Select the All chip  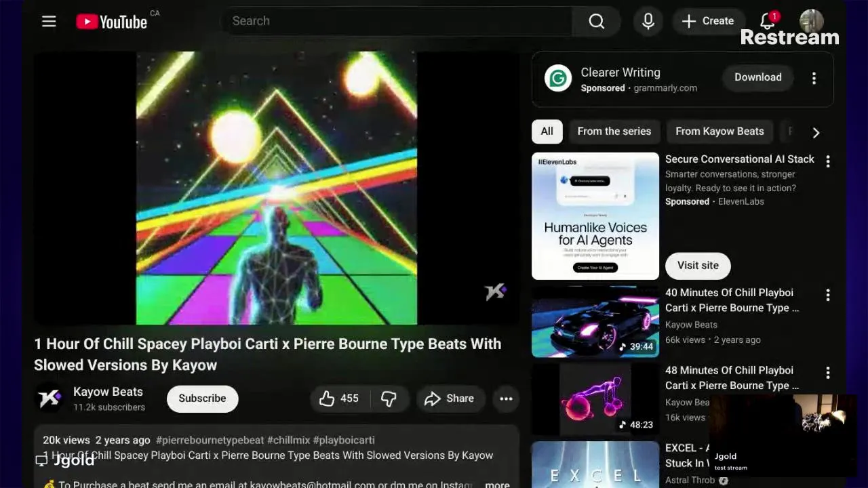click(x=547, y=131)
